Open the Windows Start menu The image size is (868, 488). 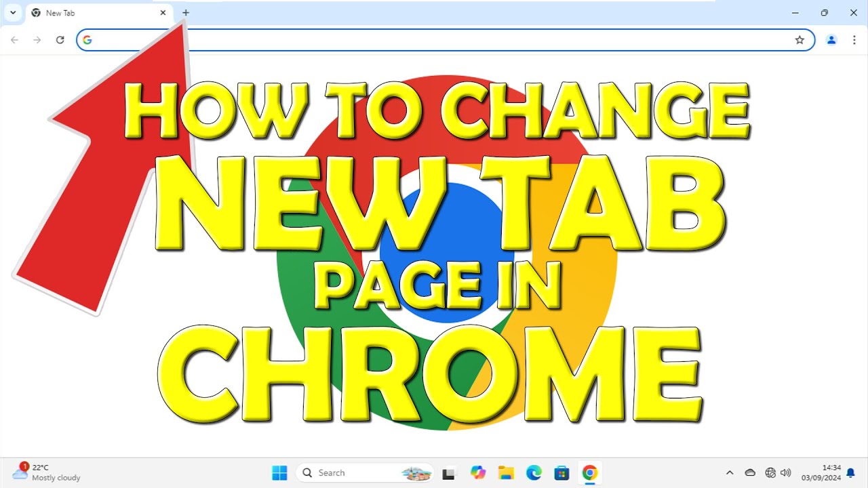point(279,472)
